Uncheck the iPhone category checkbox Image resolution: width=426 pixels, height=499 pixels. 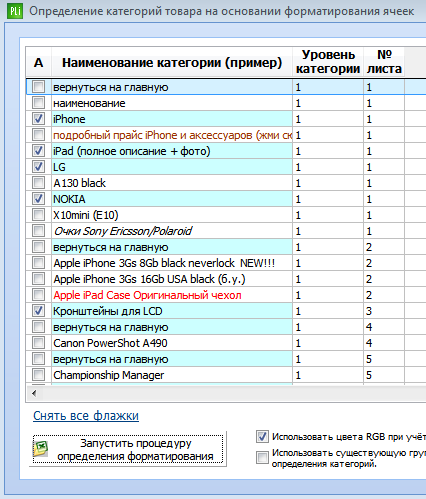(x=38, y=119)
